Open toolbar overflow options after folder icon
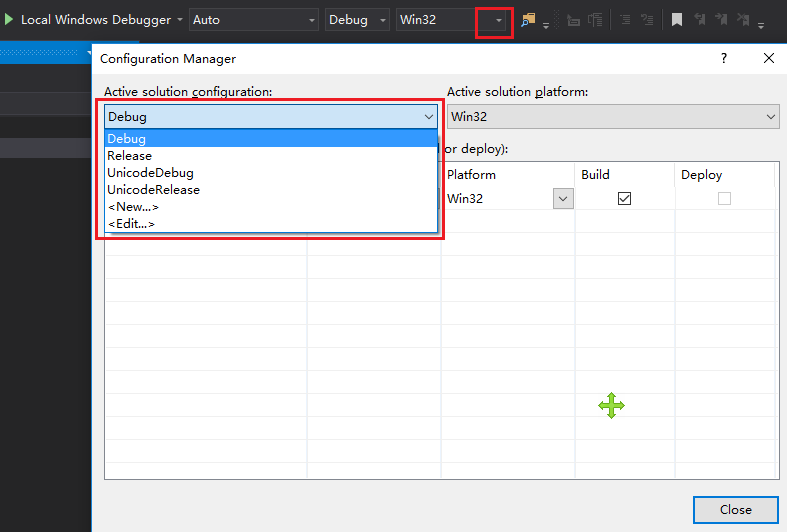787x532 pixels. [x=546, y=25]
